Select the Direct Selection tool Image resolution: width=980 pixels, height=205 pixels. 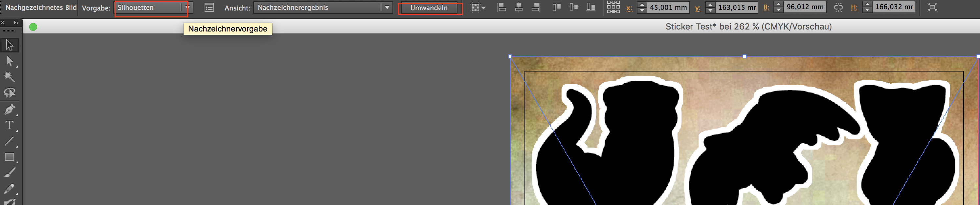coord(10,61)
